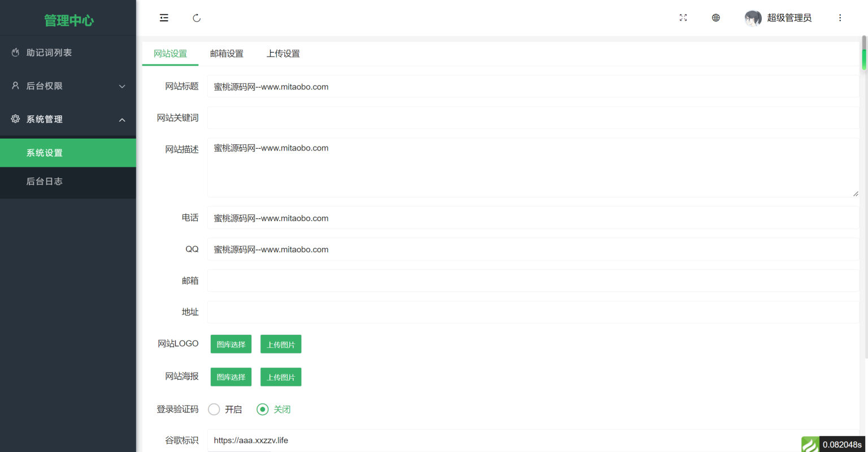This screenshot has height=452, width=868.
Task: Toggle the 开启 radio button
Action: [x=214, y=409]
